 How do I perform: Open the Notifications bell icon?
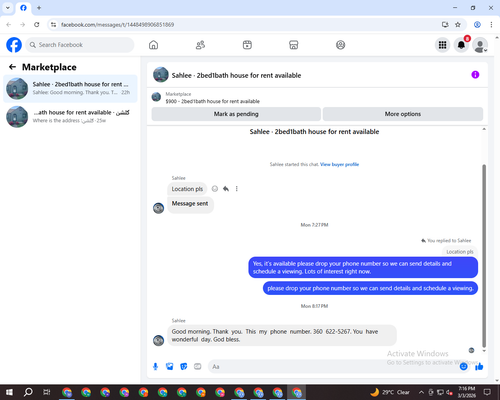point(461,45)
